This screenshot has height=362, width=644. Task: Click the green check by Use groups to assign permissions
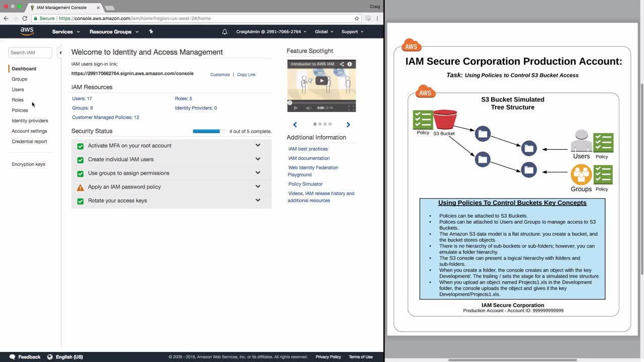point(80,173)
